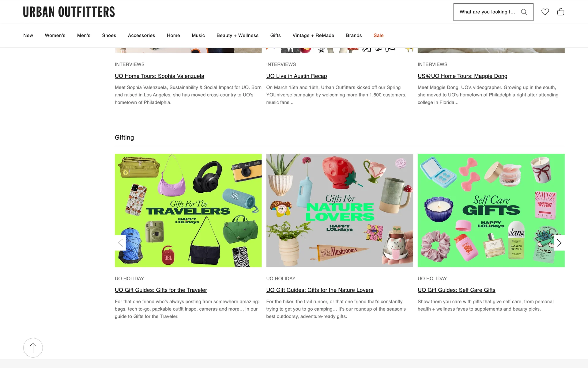
Task: Open the wishlist heart icon
Action: [x=545, y=12]
